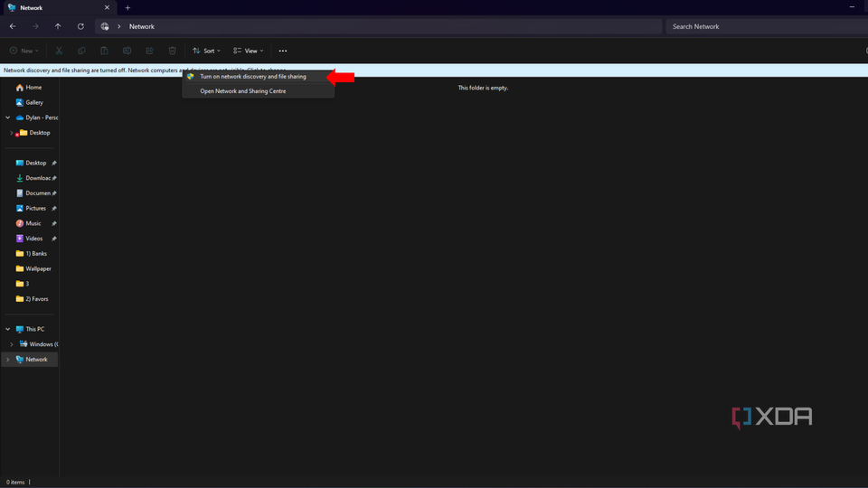Open pinned Videos folder
This screenshot has width=868, height=488.
pyautogui.click(x=29, y=239)
